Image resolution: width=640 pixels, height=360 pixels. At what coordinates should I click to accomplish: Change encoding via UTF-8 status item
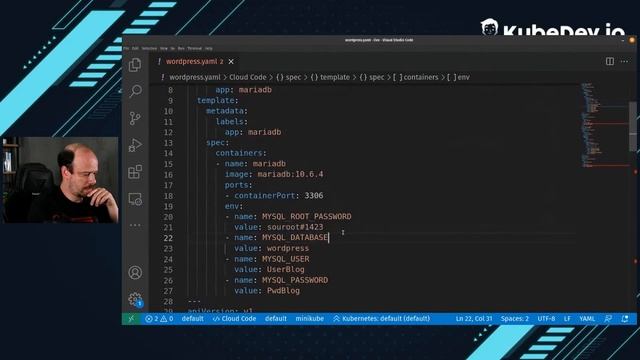(x=546, y=319)
